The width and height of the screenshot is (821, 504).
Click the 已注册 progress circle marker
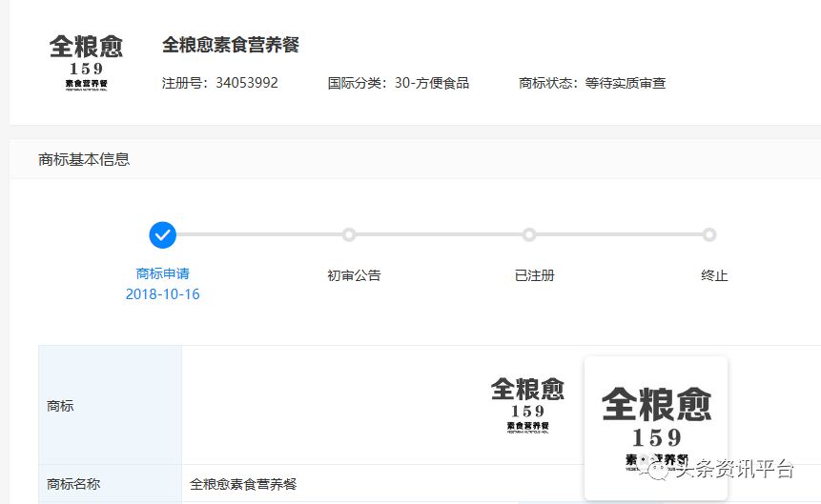pyautogui.click(x=529, y=234)
